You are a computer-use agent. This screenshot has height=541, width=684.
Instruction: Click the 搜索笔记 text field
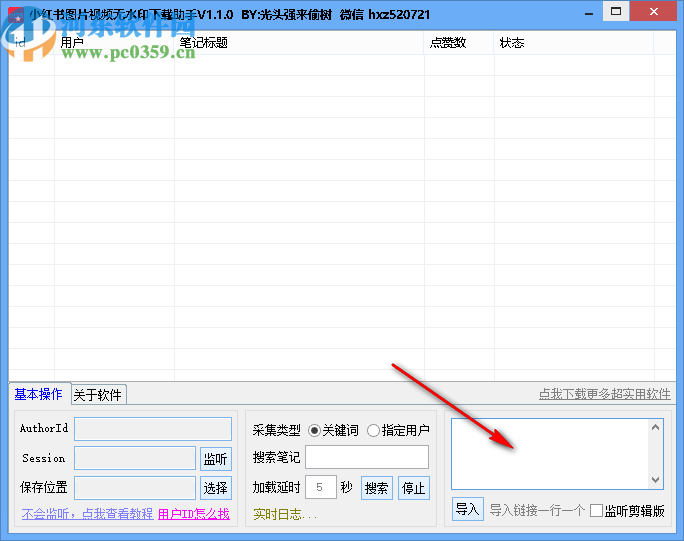coord(367,457)
